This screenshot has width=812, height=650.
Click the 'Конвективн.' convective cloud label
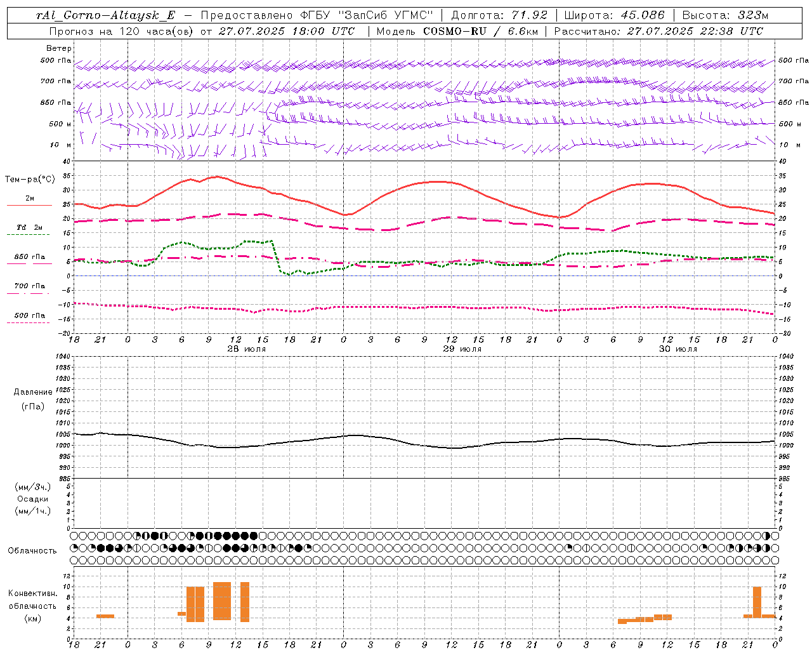tap(33, 594)
